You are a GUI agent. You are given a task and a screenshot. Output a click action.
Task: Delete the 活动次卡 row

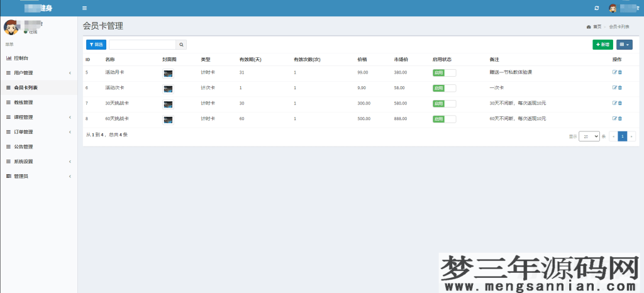tap(620, 87)
